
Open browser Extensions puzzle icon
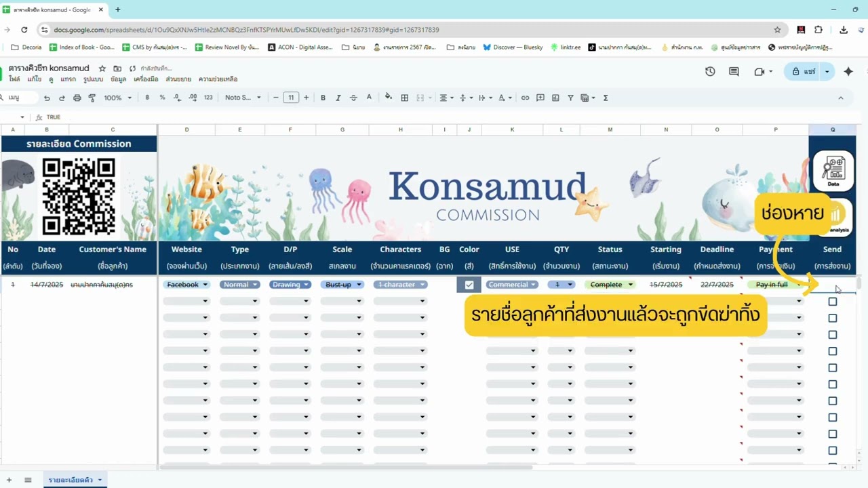click(818, 30)
